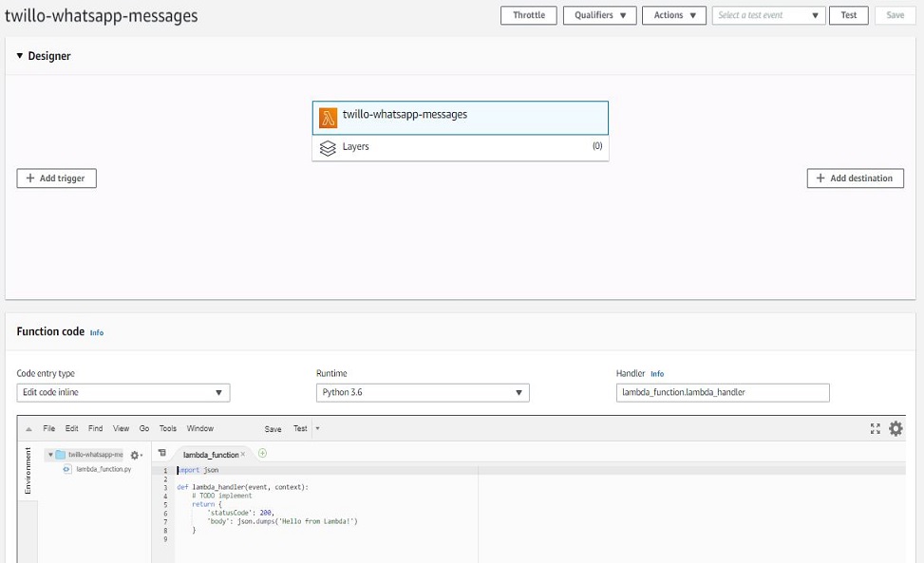The height and width of the screenshot is (563, 924).
Task: Click the Layers stack icon
Action: point(328,148)
